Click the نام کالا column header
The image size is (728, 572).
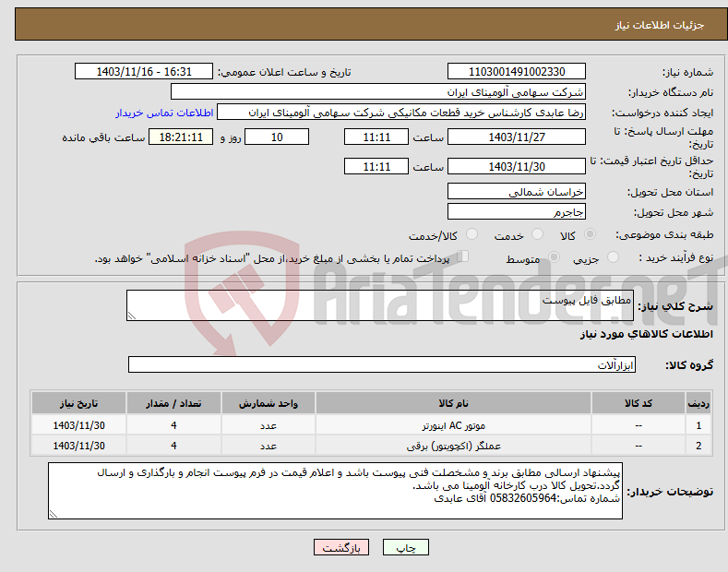(x=453, y=403)
